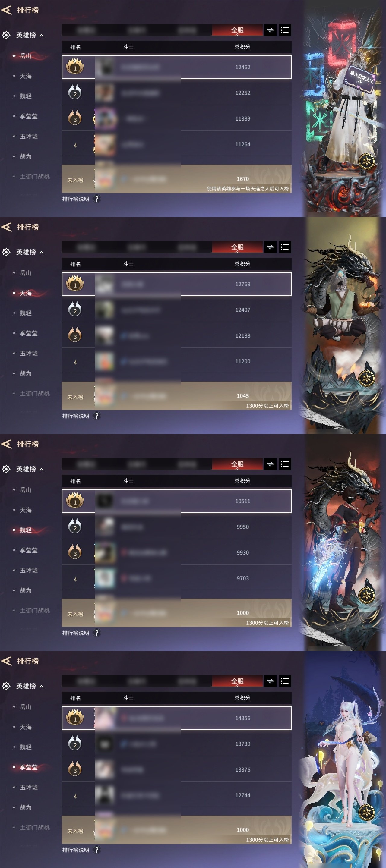Select 胡为 in the list where 季莹莹 is highlighted
The width and height of the screenshot is (386, 868).
(x=26, y=807)
